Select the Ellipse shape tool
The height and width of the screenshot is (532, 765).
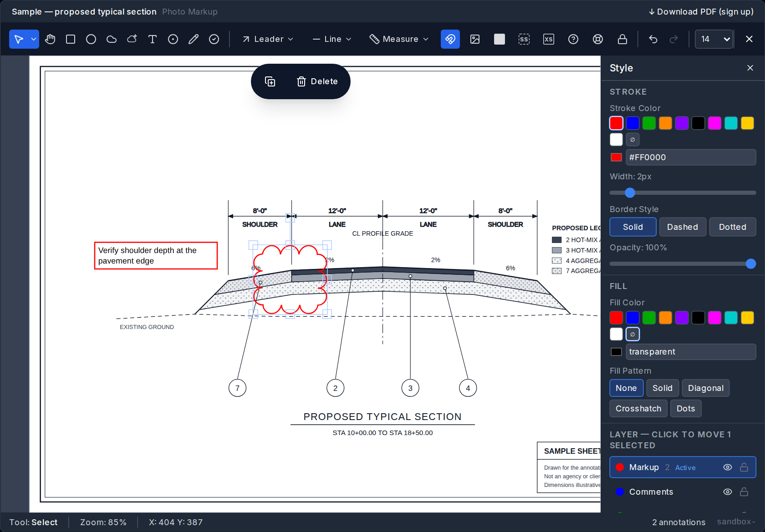(91, 39)
